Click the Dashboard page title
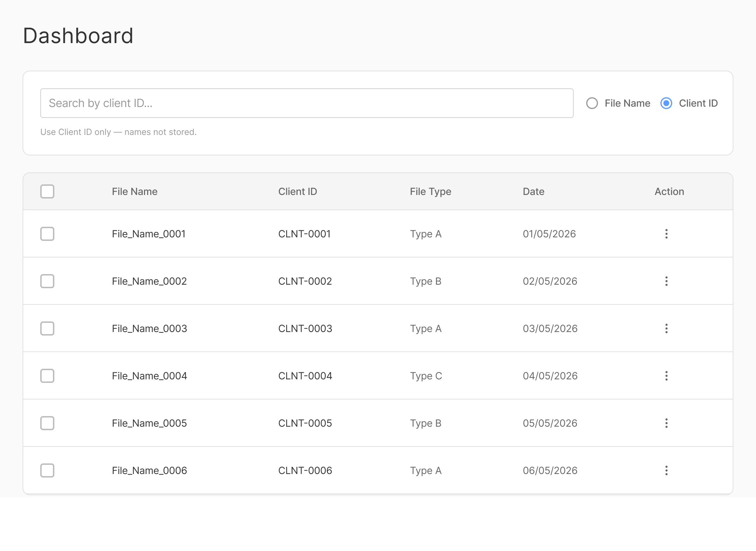Image resolution: width=756 pixels, height=551 pixels. pos(78,36)
